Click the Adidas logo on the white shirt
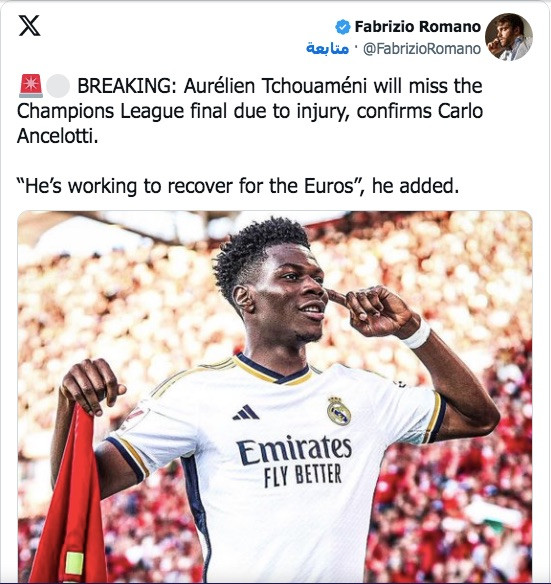Viewport: 551px width, 584px height. [x=246, y=412]
